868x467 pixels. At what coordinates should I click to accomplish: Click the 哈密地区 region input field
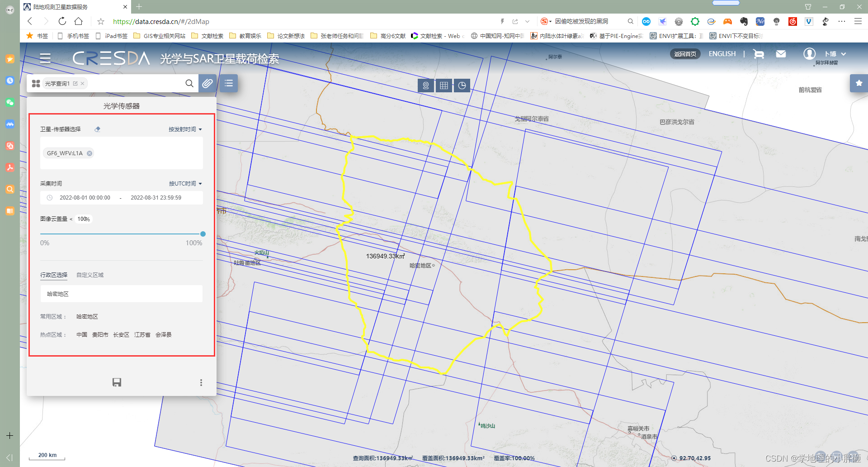(x=121, y=294)
